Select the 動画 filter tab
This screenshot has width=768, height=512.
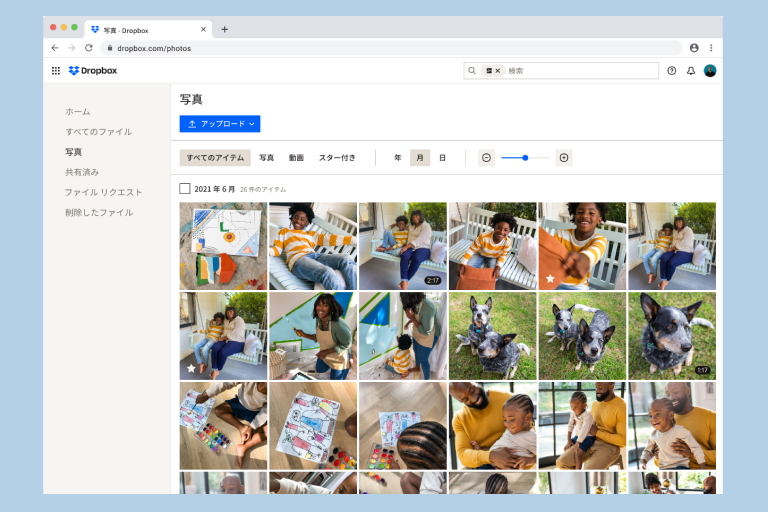(296, 158)
